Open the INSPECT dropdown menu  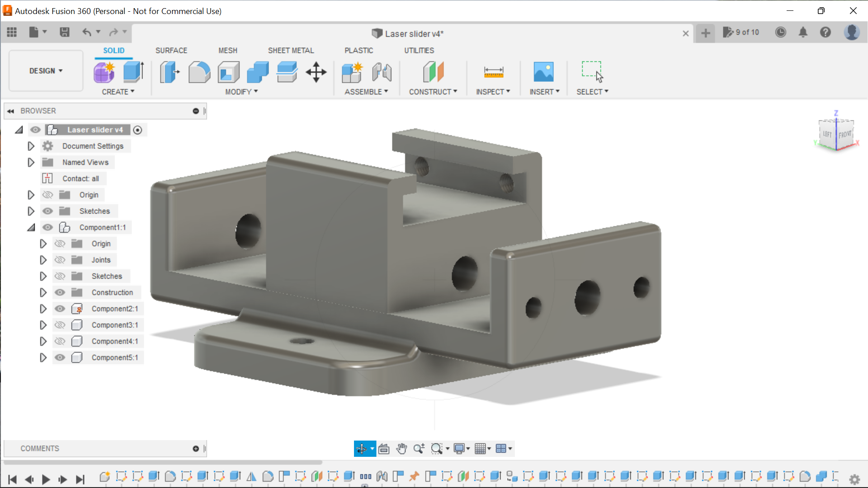[493, 92]
